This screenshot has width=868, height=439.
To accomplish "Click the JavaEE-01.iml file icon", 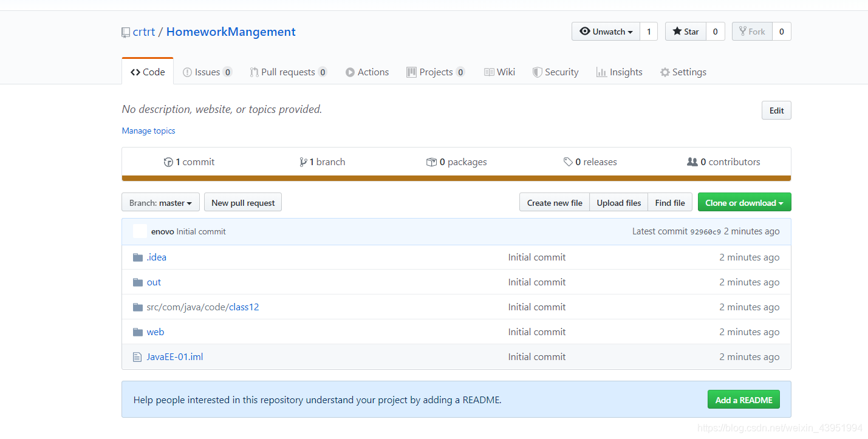I will point(137,357).
